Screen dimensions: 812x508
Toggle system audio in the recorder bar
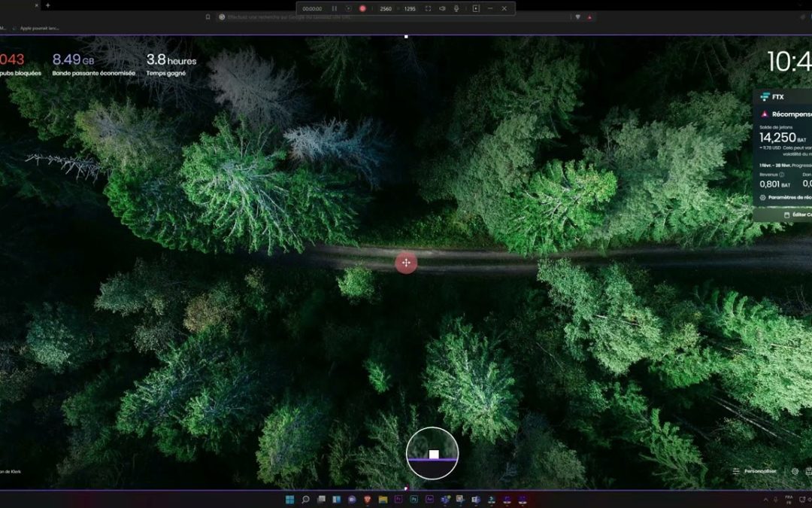[442, 9]
